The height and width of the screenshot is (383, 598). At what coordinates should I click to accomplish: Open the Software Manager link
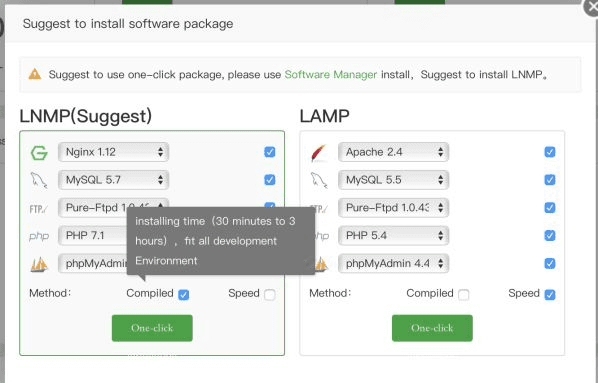pyautogui.click(x=331, y=74)
